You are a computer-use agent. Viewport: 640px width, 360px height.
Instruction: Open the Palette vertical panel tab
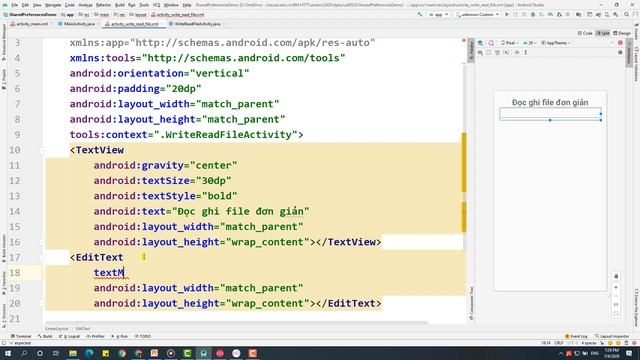coord(471,51)
